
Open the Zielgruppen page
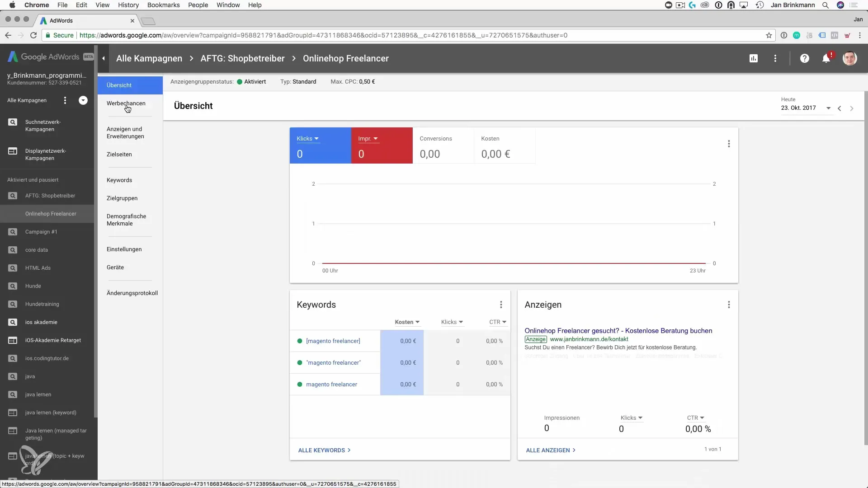coord(122,198)
